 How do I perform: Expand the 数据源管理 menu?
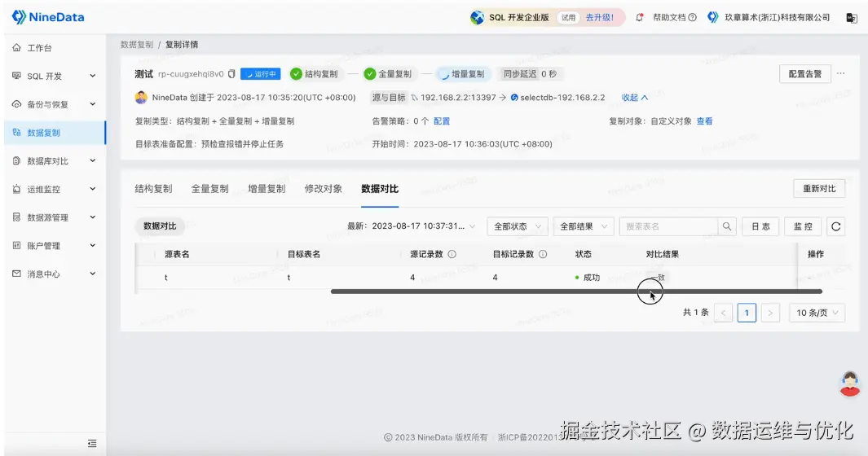[92, 217]
